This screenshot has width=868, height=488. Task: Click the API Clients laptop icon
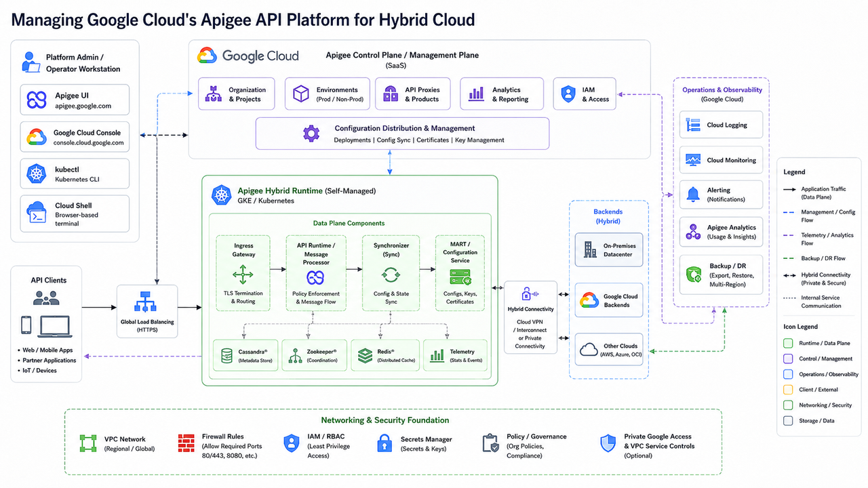click(x=56, y=326)
